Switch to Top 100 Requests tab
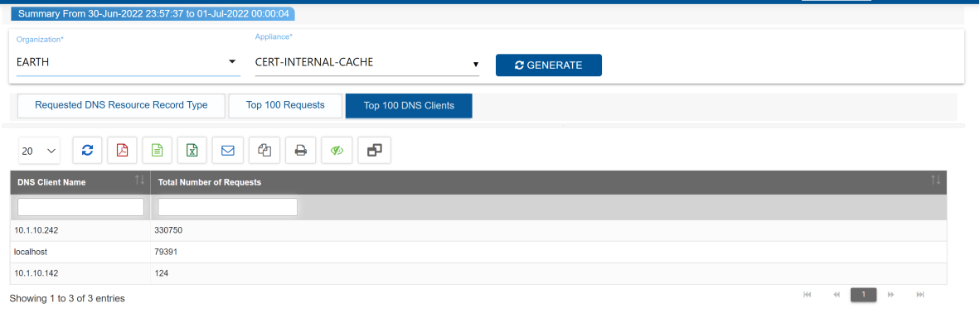This screenshot has width=980, height=318. click(x=285, y=105)
